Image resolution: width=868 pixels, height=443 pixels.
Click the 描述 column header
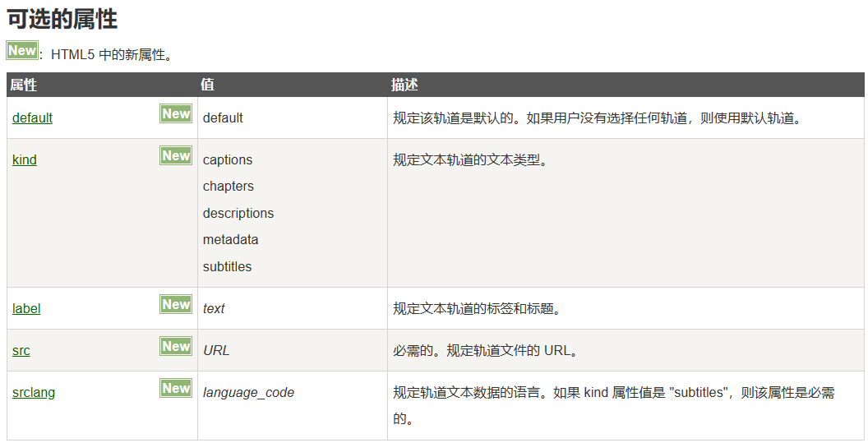[404, 85]
